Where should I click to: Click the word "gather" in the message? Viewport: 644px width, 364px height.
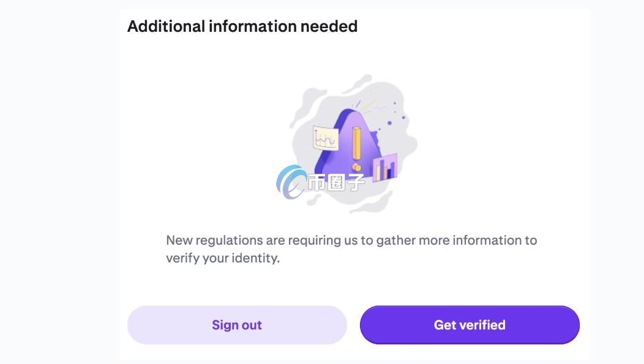click(x=395, y=240)
